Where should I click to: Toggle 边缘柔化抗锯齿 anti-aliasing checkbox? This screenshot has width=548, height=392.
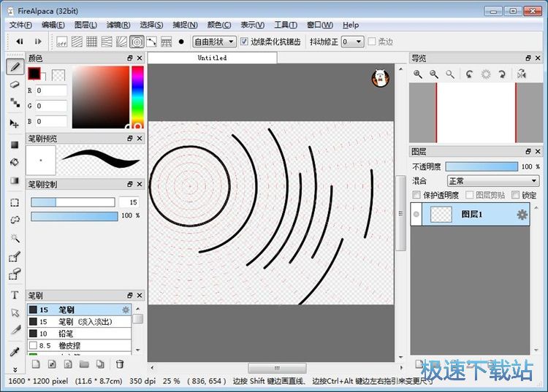tap(244, 42)
